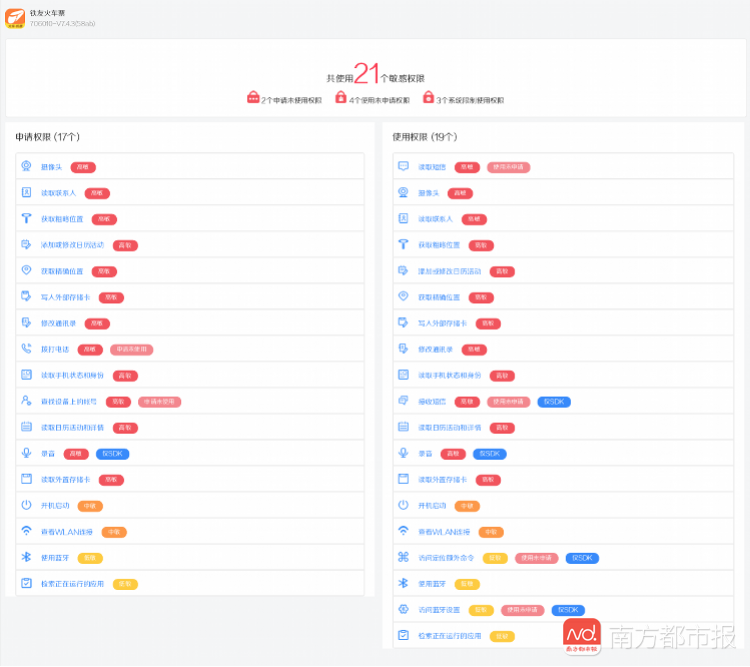Click the 检索正在运行的应用 label in 申请权限

(72, 584)
